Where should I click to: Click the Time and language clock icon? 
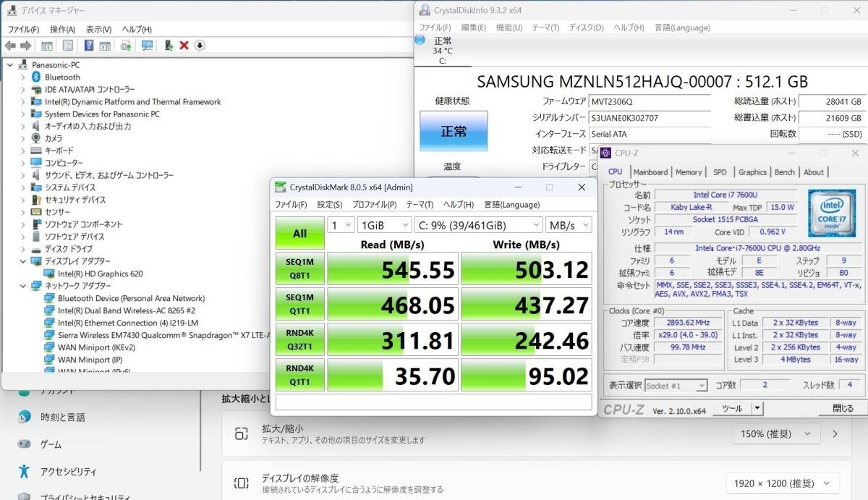coord(25,417)
